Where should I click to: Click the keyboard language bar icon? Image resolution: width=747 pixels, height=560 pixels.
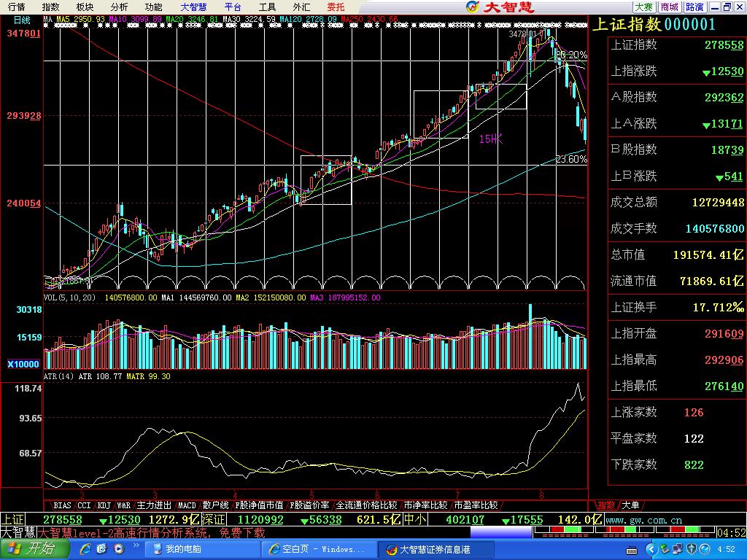632,550
